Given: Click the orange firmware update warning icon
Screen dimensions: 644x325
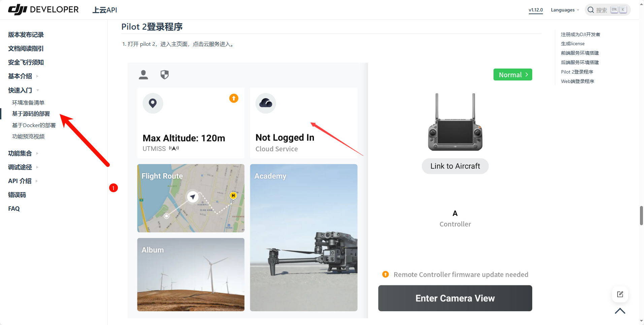Looking at the screenshot, I should pos(386,274).
